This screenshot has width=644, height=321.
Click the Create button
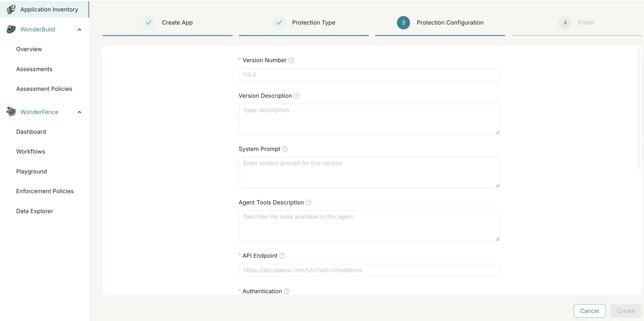626,311
